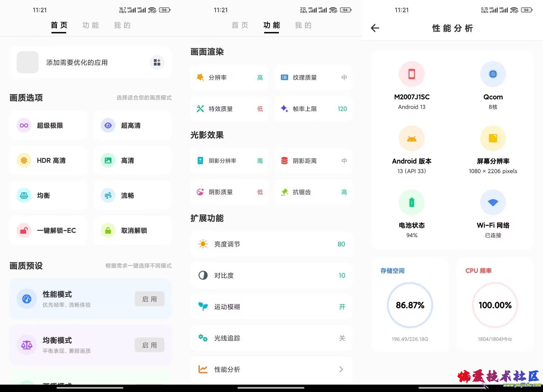Screen dimensions: 543x392
Task: Change 纹理质量 value currently 中
Action: coord(344,77)
